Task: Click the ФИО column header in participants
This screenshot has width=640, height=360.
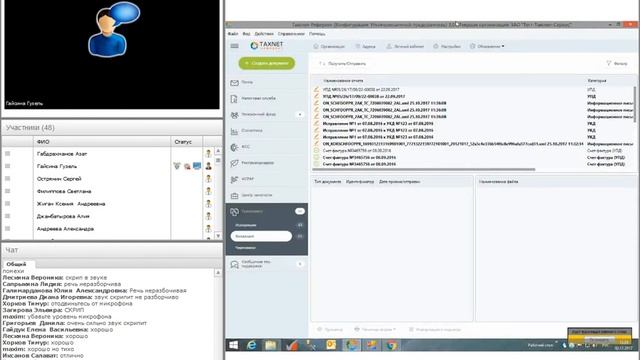Action: point(102,142)
